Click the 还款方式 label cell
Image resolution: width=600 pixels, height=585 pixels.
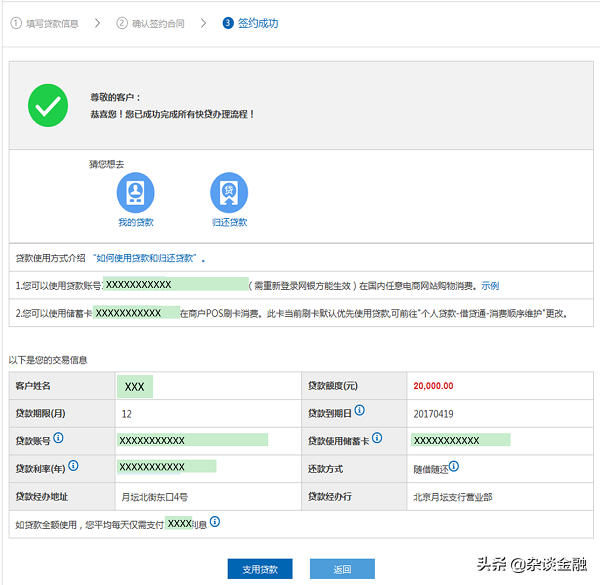(354, 469)
